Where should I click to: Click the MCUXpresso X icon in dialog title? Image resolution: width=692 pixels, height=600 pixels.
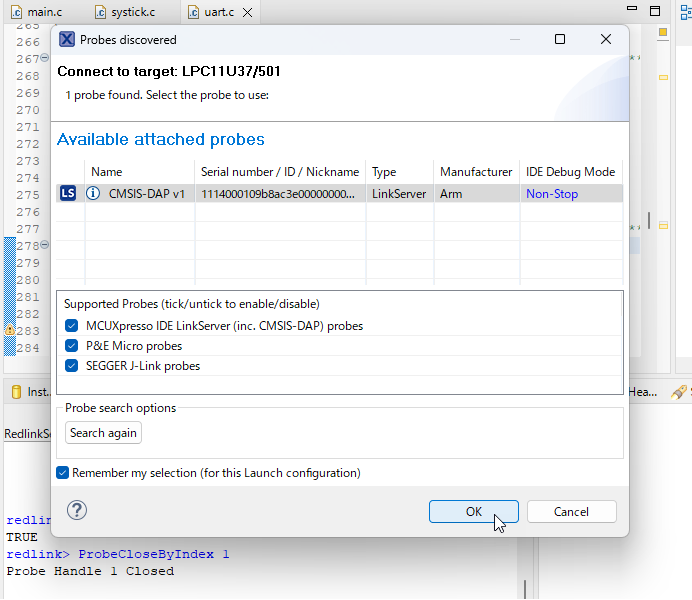[67, 39]
